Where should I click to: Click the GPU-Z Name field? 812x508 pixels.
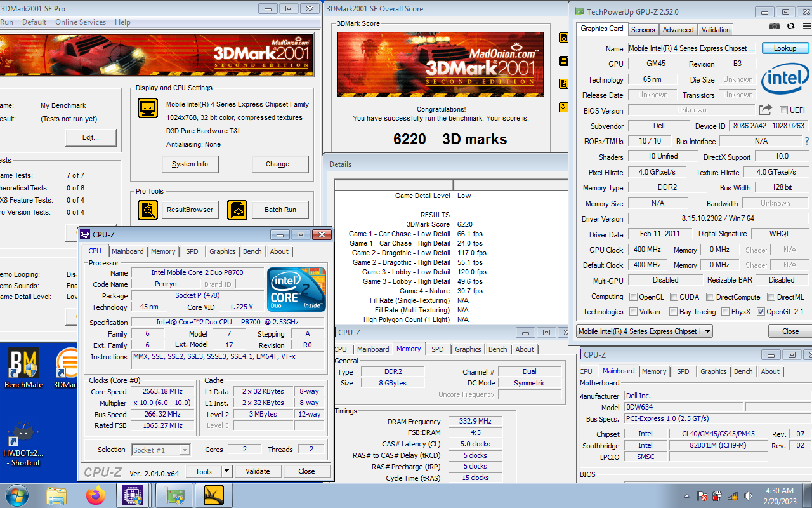[x=691, y=48]
